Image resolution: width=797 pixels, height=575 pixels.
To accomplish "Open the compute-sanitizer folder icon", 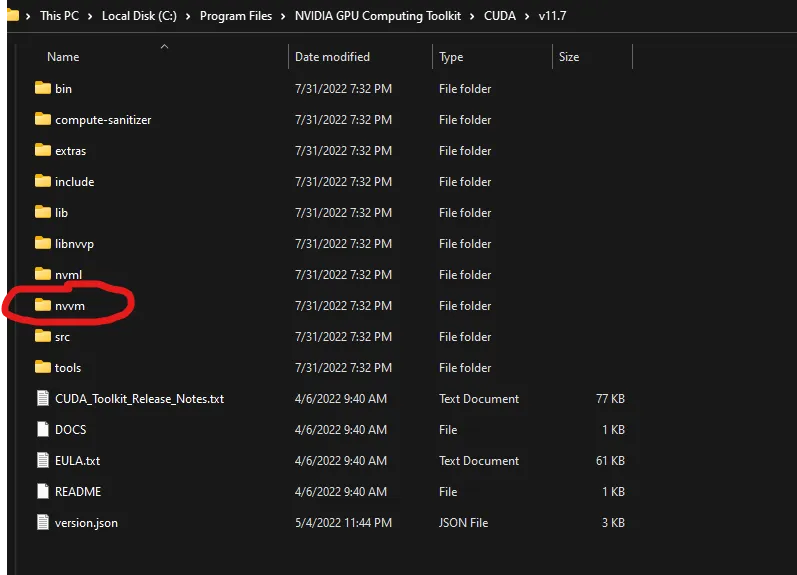I will coord(43,119).
